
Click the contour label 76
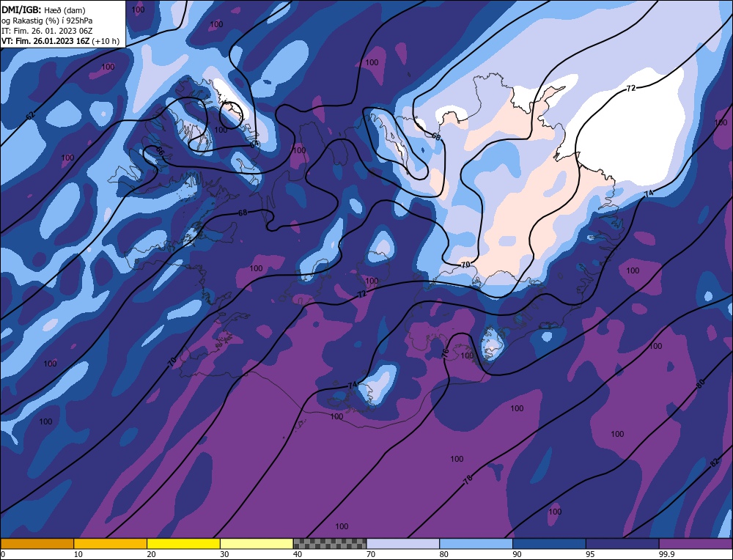pos(445,352)
